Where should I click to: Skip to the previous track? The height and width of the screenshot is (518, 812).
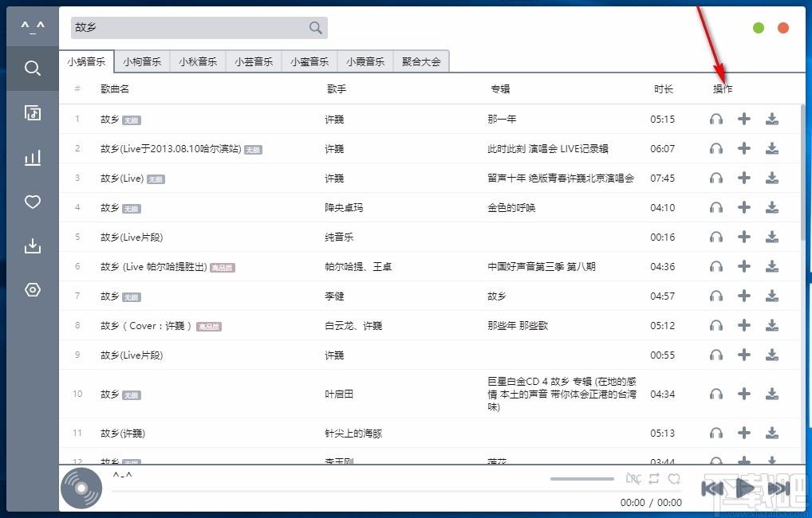point(712,488)
